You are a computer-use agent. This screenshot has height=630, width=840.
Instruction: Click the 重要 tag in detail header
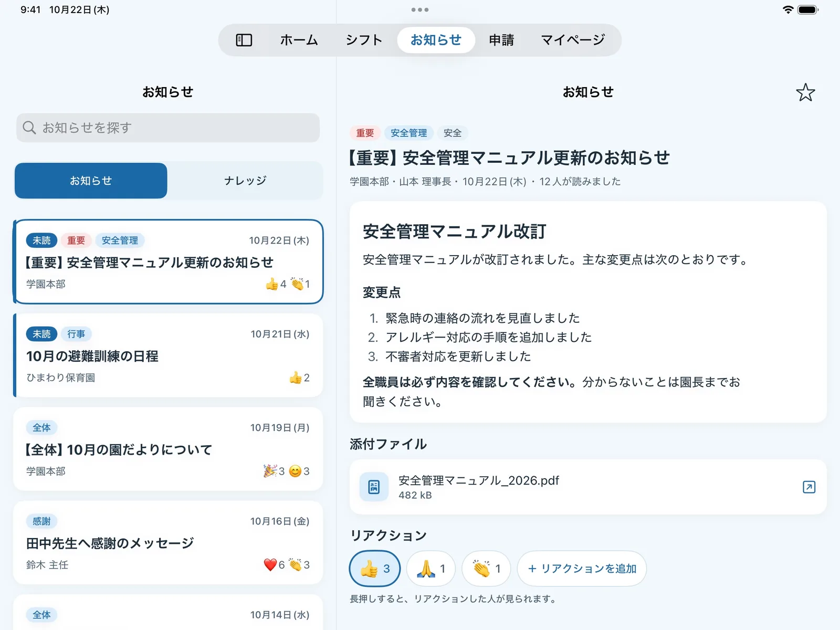pos(365,133)
